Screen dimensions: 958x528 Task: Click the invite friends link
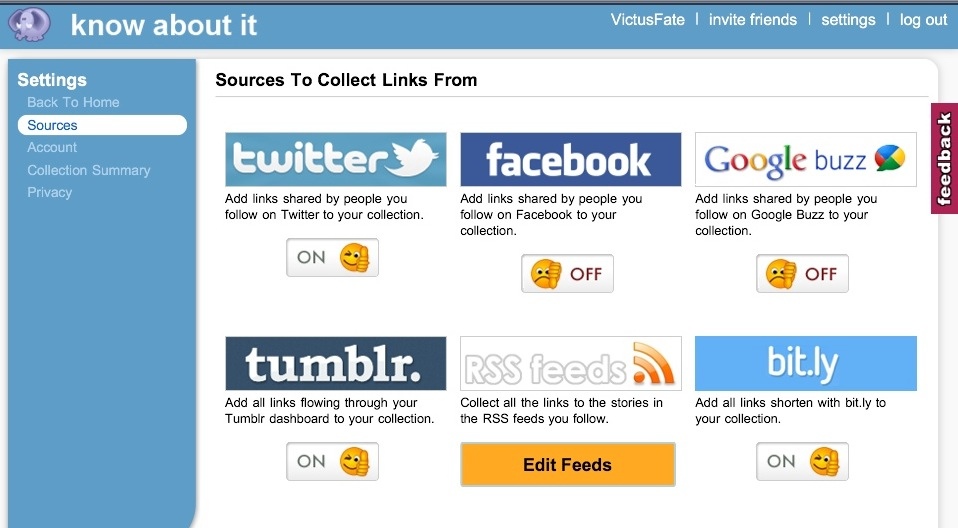pyautogui.click(x=753, y=20)
